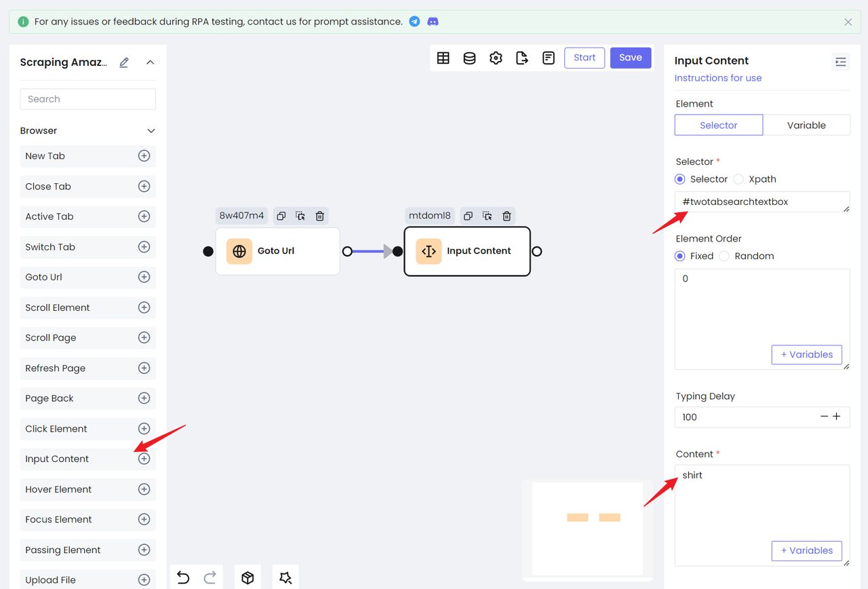Open the settings gear toolbar icon
Screen dimensions: 868x589
pos(496,58)
